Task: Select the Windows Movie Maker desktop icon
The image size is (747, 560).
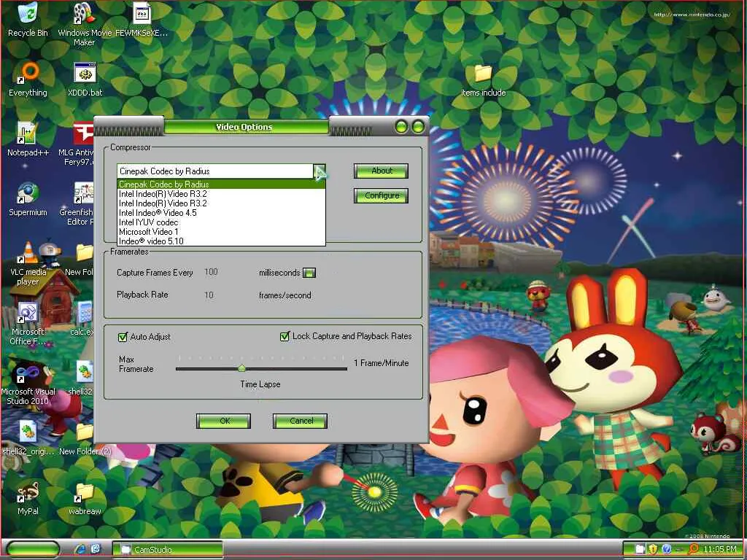Action: pyautogui.click(x=84, y=24)
